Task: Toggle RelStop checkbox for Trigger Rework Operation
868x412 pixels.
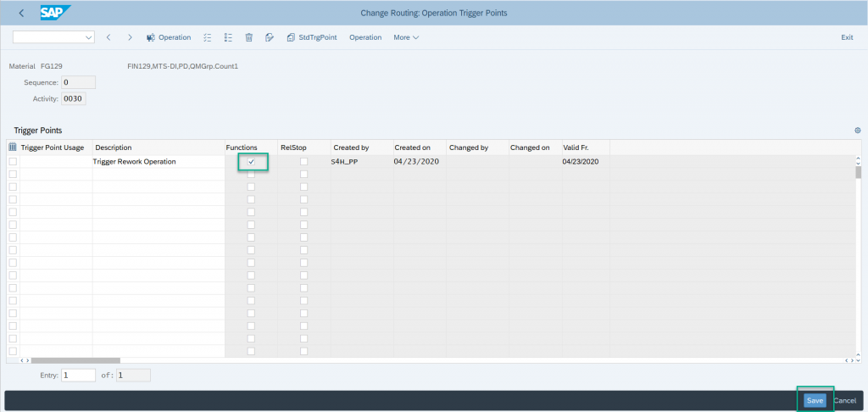Action: tap(304, 162)
